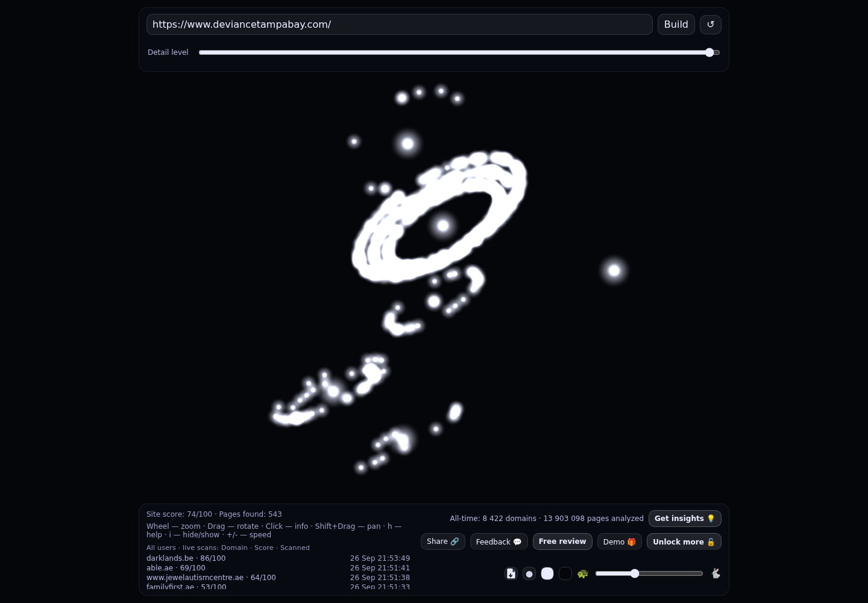Click the Detail level slider track
868x603 pixels.
tap(459, 52)
